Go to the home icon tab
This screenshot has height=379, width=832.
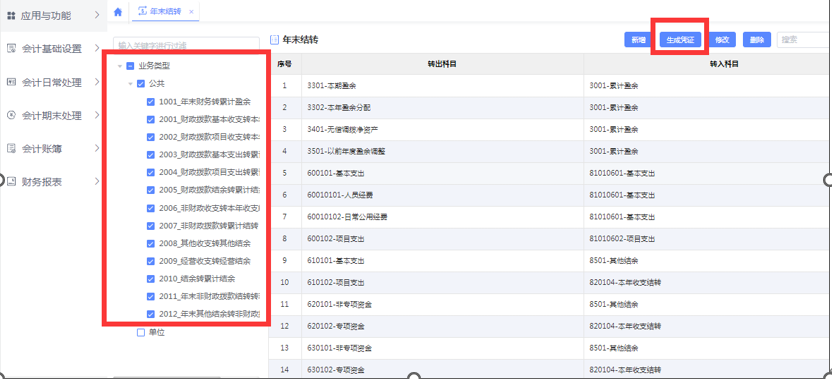point(118,12)
